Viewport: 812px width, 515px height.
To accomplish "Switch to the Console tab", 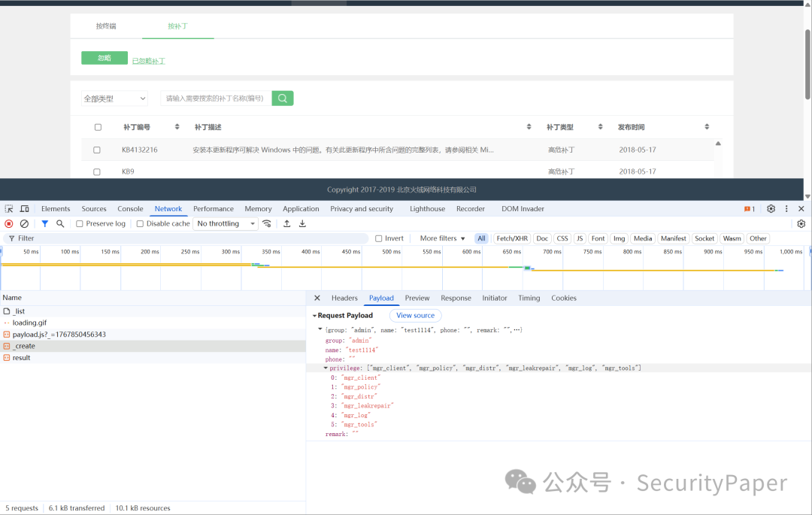I will [x=130, y=208].
